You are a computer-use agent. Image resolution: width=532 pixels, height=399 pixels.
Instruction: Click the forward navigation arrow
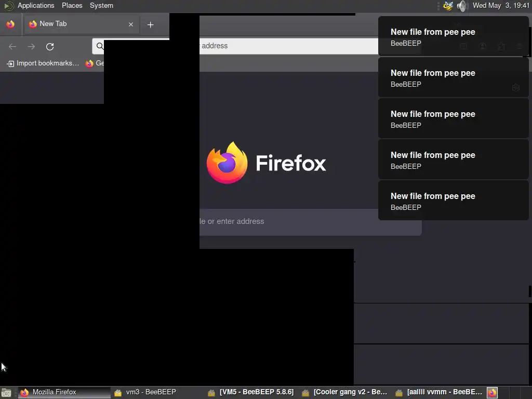[31, 46]
